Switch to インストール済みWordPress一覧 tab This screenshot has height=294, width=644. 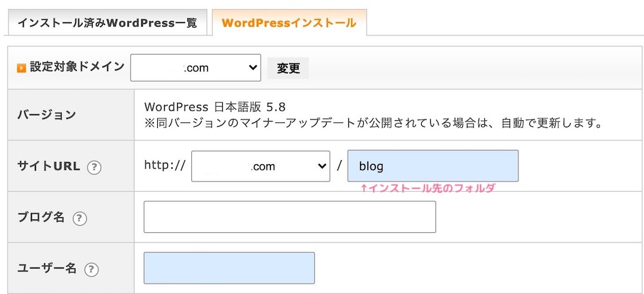(107, 23)
